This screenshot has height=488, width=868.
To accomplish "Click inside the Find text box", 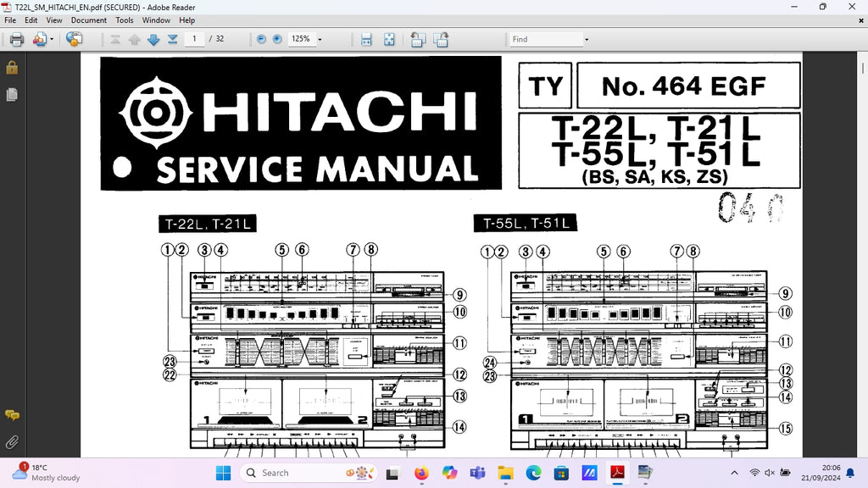I will (544, 39).
